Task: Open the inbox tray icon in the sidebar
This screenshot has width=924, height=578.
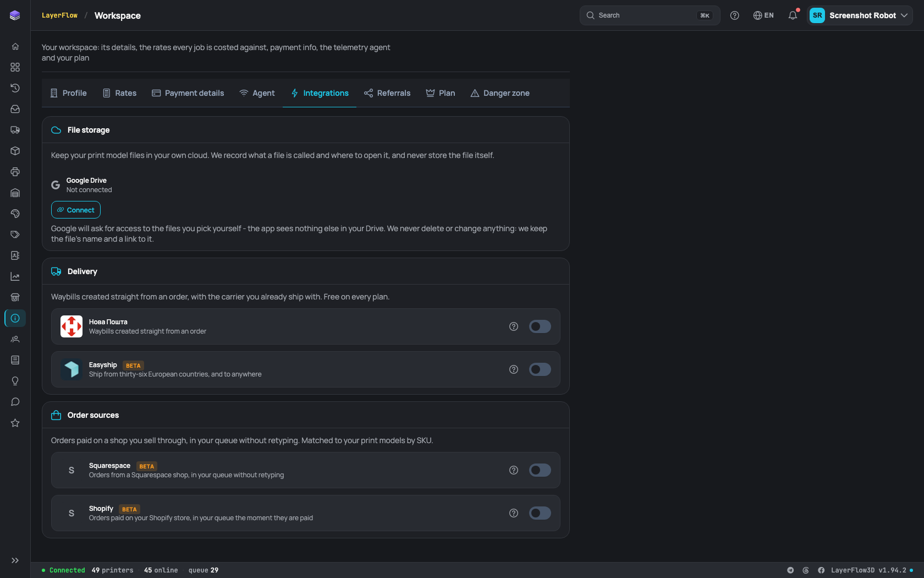Action: pos(15,109)
